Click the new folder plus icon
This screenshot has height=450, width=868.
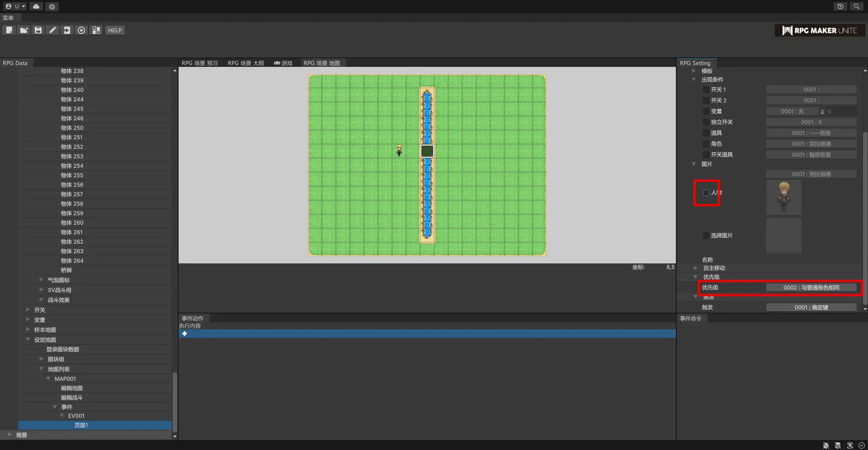click(x=24, y=30)
